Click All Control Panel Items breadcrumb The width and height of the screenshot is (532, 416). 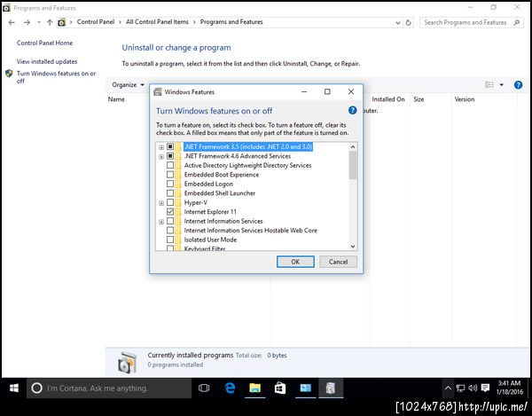157,21
